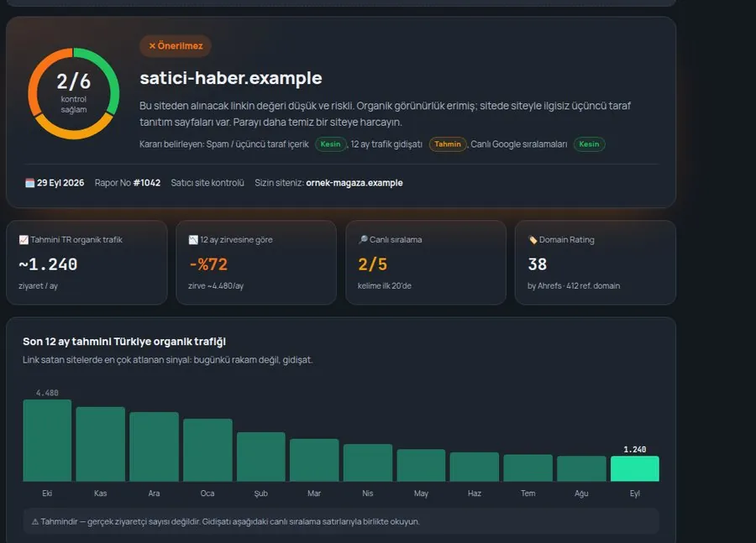
Task: Click the calendar icon beside 29 Eyl 2026
Action: (30, 183)
